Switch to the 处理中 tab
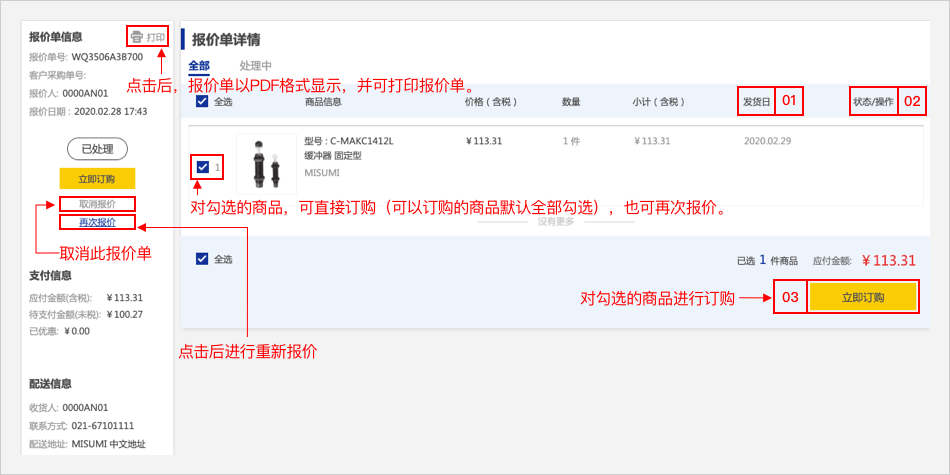 click(x=255, y=66)
